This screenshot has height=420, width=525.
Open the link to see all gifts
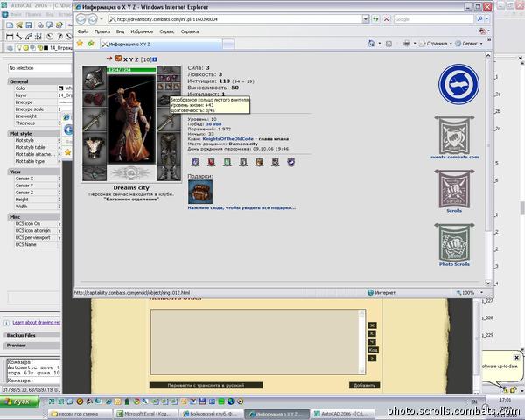click(x=241, y=207)
